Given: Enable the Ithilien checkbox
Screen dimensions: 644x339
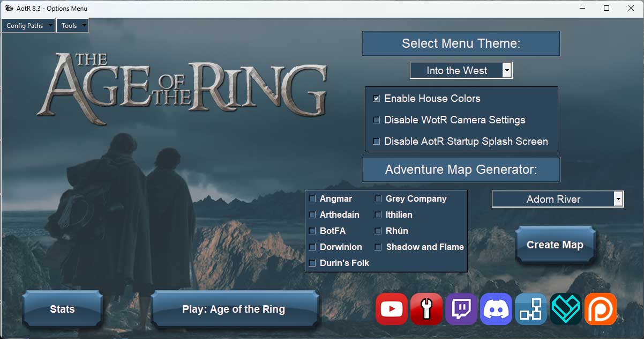Looking at the screenshot, I should 378,215.
